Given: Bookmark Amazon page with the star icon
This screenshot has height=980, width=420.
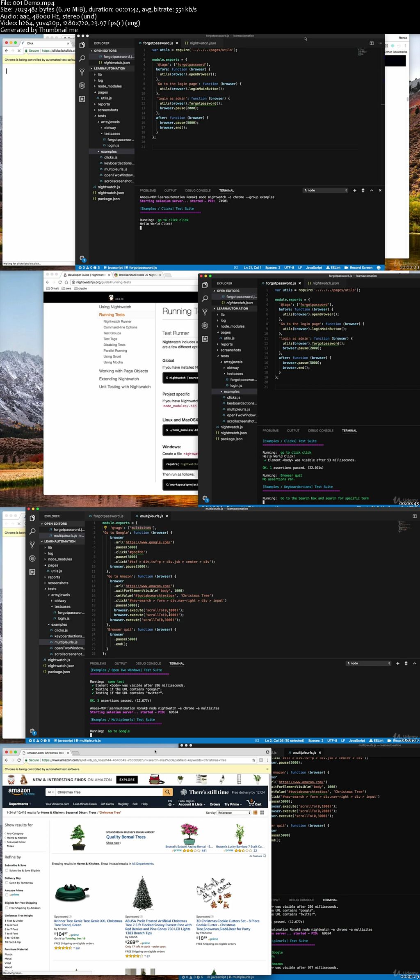Looking at the screenshot, I should tap(254, 760).
